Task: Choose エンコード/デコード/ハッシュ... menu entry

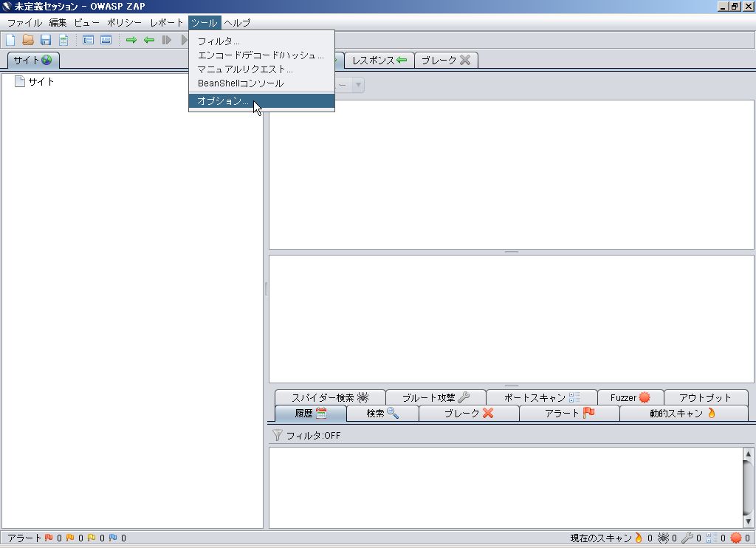Action: [x=261, y=55]
